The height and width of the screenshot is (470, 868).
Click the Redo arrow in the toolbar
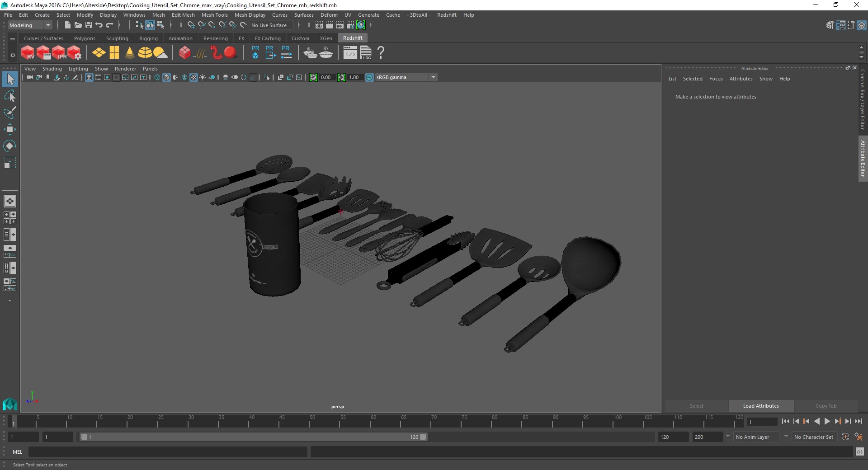tap(109, 25)
